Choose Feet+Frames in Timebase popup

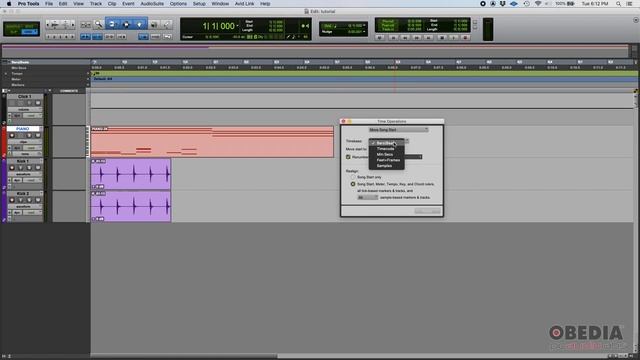387,160
